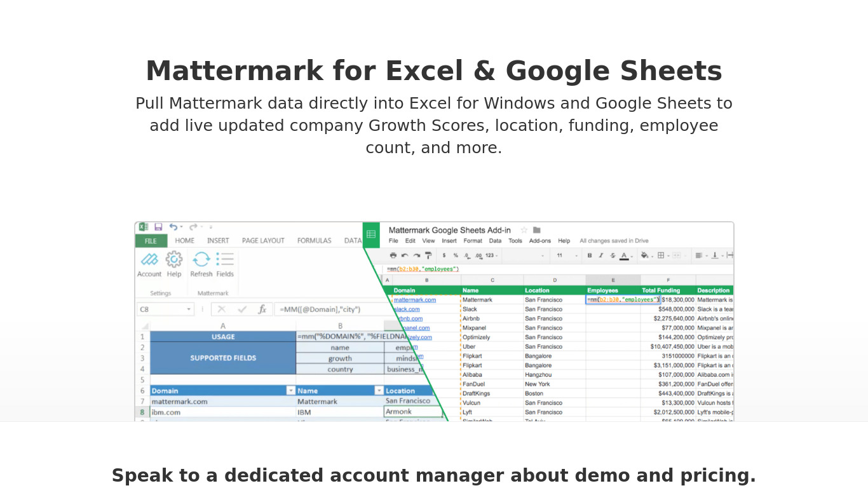Select Sheets column E header
868x488 pixels.
pos(613,280)
